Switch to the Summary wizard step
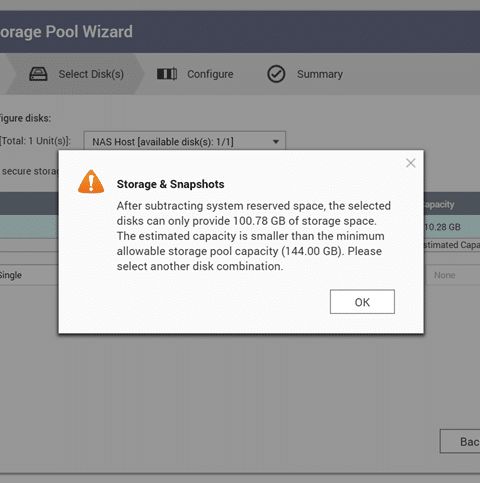Viewport: 480px width, 483px height. [x=320, y=74]
